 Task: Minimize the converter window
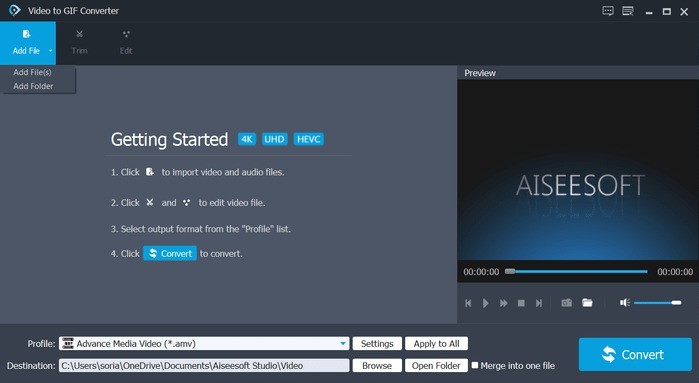click(x=649, y=12)
